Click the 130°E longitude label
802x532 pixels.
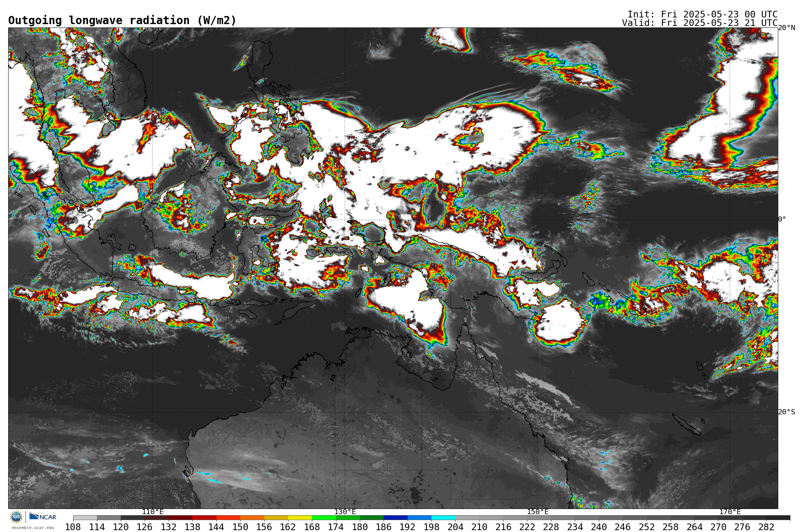pyautogui.click(x=345, y=512)
